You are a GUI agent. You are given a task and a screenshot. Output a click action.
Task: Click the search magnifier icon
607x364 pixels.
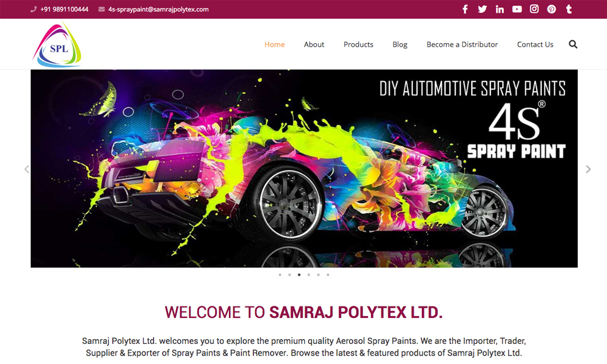pos(573,44)
